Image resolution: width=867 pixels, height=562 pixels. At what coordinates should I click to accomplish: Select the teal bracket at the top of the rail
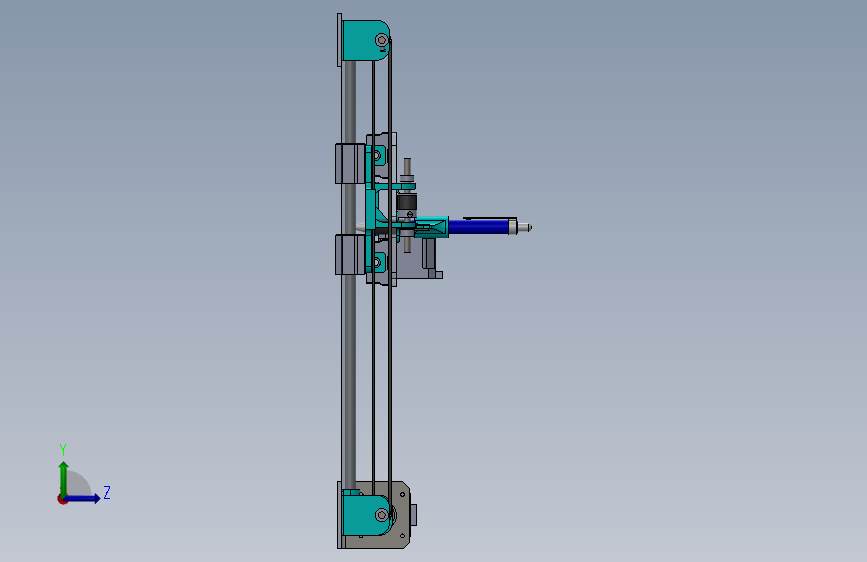click(x=364, y=40)
